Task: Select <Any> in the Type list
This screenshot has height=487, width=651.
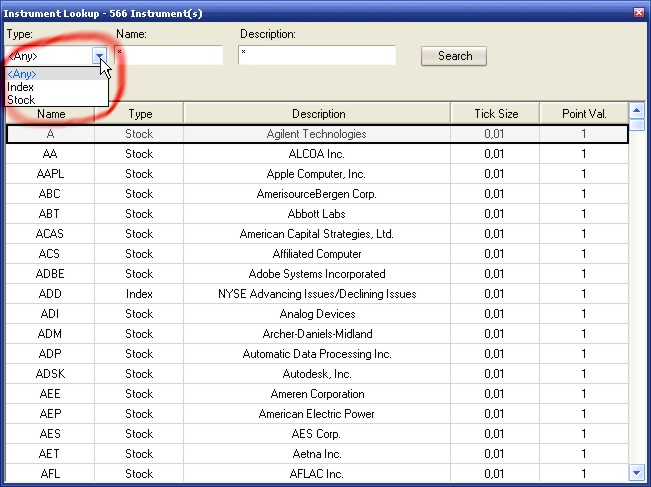Action: click(x=56, y=74)
